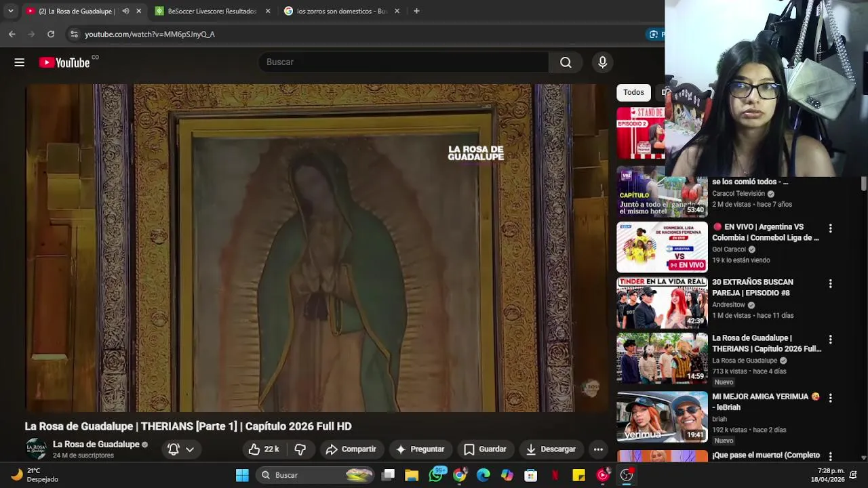Image resolution: width=868 pixels, height=488 pixels.
Task: Open Microsoft Edge from the taskbar
Action: (483, 475)
